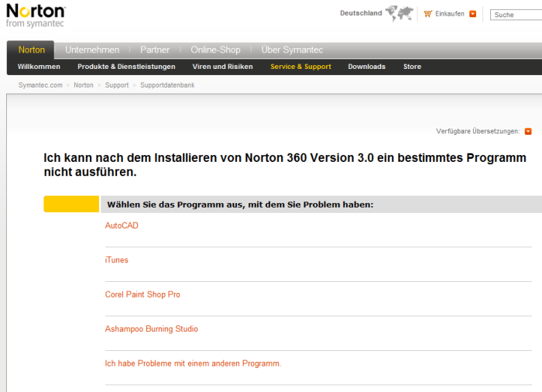The height and width of the screenshot is (392, 542).
Task: Open Produkte & Dienstleistungen menu item
Action: tap(126, 67)
